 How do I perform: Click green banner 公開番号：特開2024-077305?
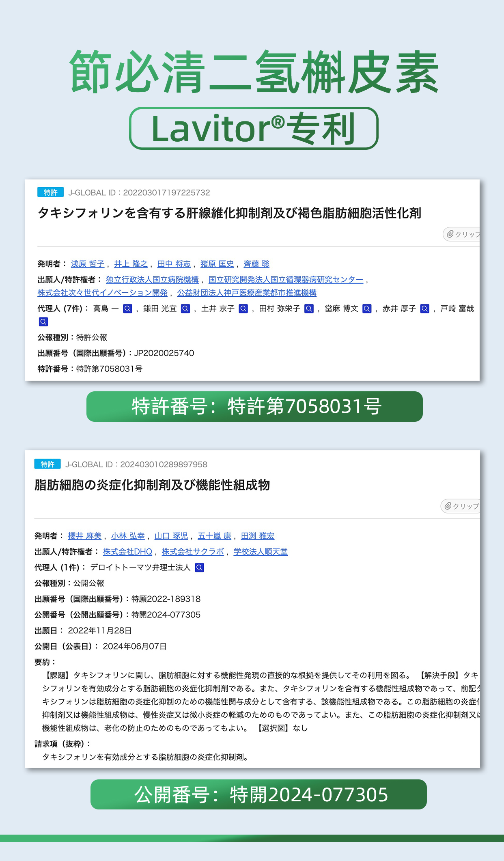(258, 794)
